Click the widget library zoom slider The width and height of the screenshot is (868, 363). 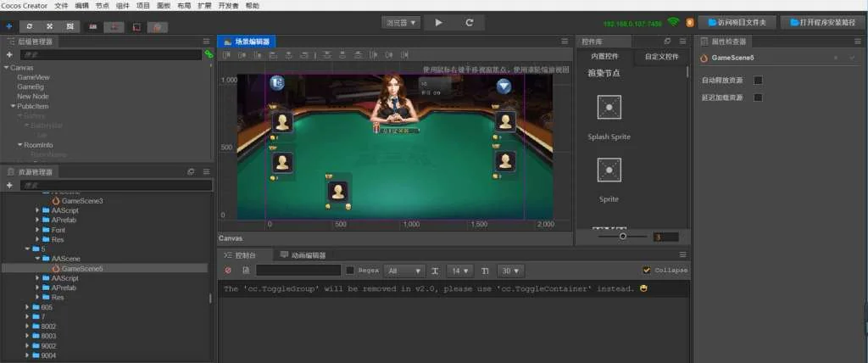(x=623, y=237)
